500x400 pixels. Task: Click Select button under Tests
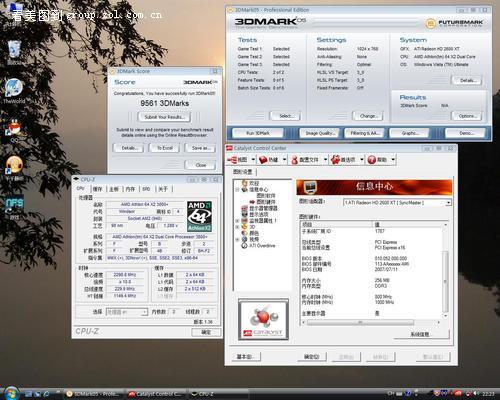tap(286, 116)
